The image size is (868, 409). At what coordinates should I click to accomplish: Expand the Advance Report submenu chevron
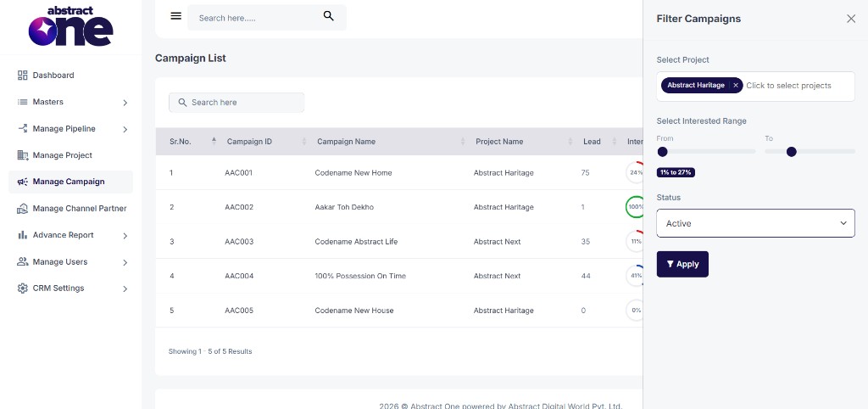(x=125, y=236)
